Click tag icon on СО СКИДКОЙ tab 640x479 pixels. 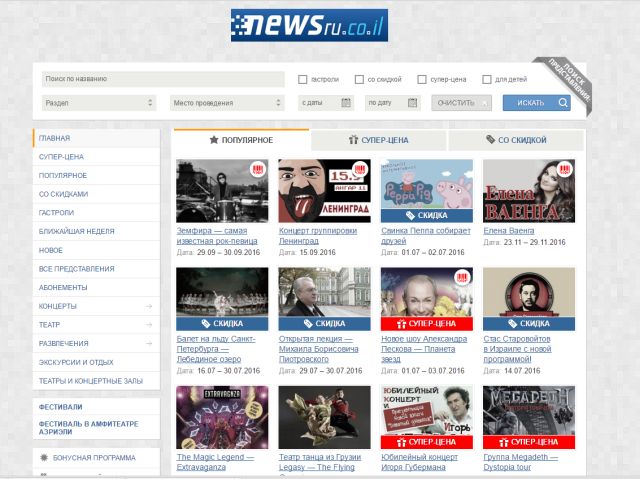490,140
